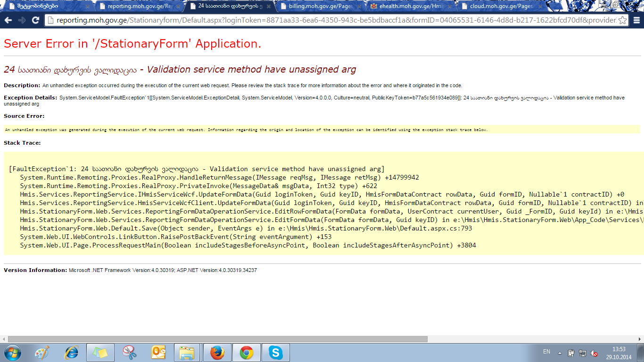Open the EN language selector
Viewport: 644px width, 362px height.
tap(546, 352)
